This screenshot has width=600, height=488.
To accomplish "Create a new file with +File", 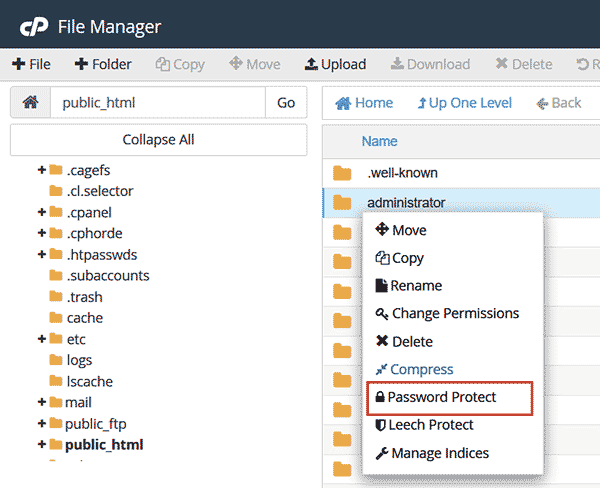I will (31, 64).
